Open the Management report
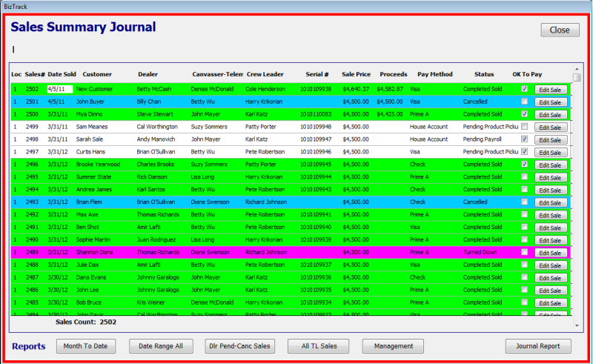Viewport: 593px width, 364px height. (x=393, y=346)
